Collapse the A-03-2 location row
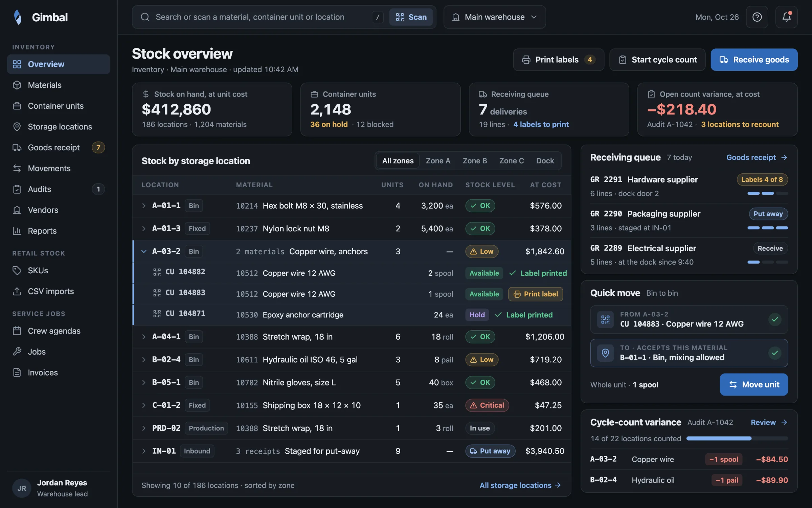 point(144,251)
